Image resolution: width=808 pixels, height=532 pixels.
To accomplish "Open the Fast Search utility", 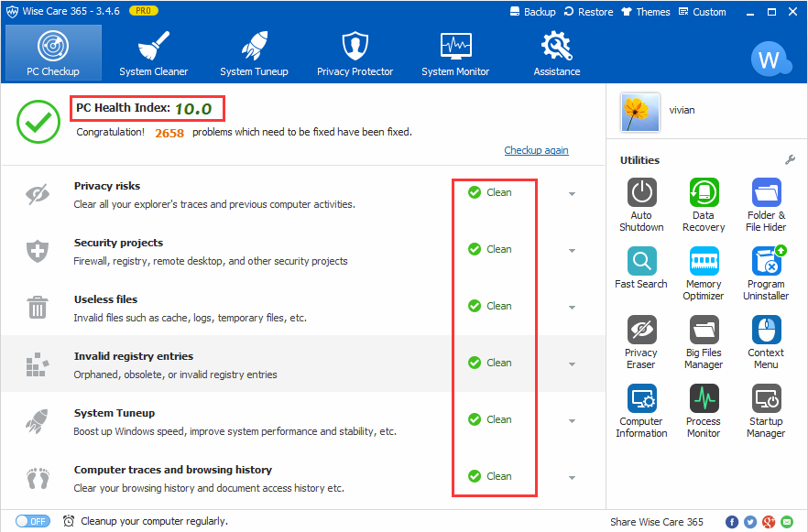I will 641,267.
